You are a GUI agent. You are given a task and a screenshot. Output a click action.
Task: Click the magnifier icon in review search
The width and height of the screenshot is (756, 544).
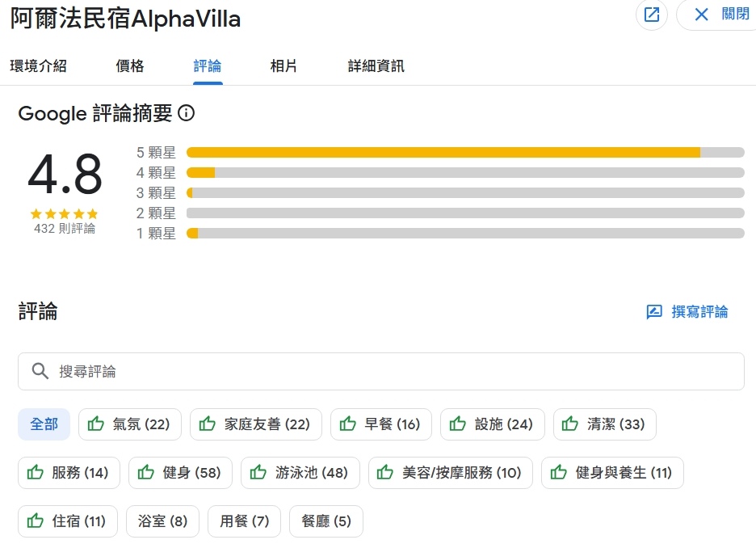pyautogui.click(x=40, y=371)
